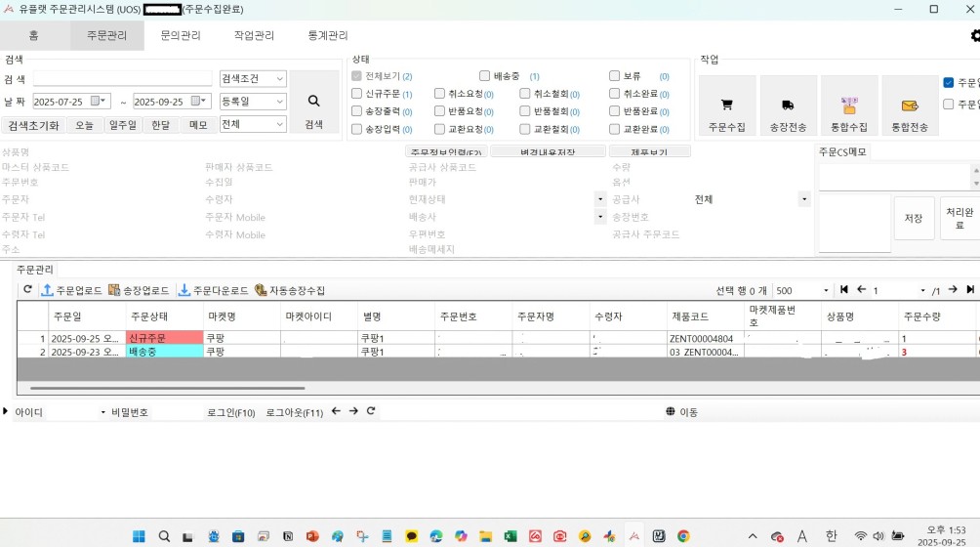Image resolution: width=980 pixels, height=547 pixels.
Task: Check the 신규주문 status checkbox
Action: coord(357,94)
